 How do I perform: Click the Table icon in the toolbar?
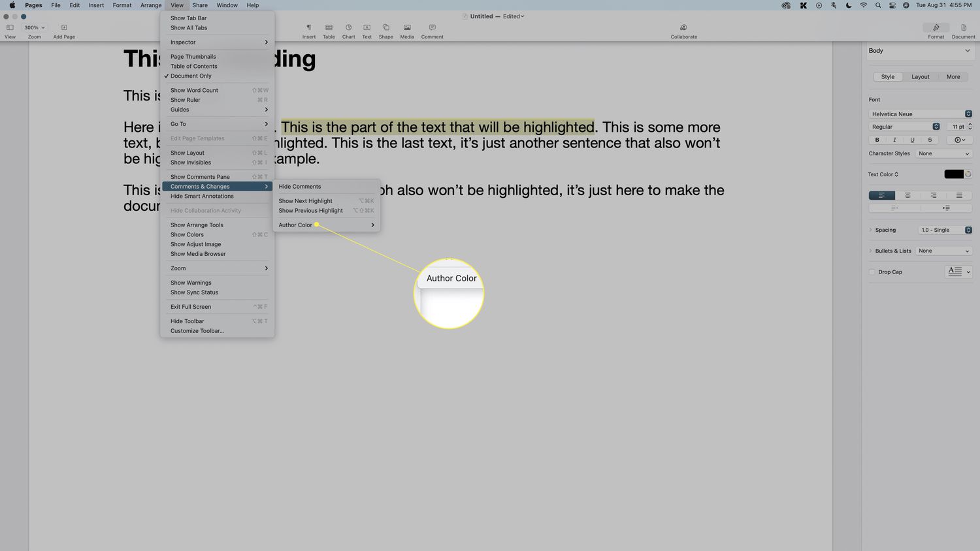pos(329,28)
